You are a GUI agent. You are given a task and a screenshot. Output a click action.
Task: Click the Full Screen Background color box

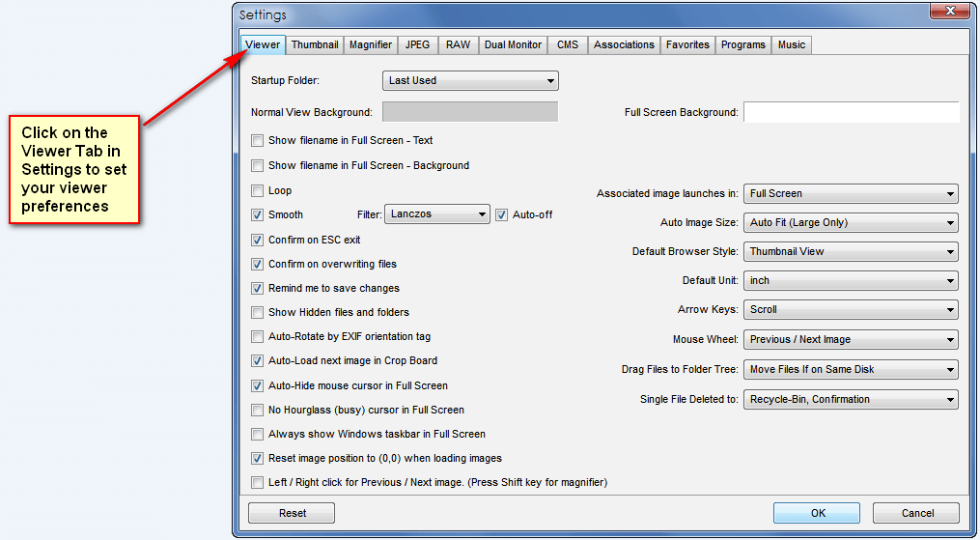pos(850,112)
